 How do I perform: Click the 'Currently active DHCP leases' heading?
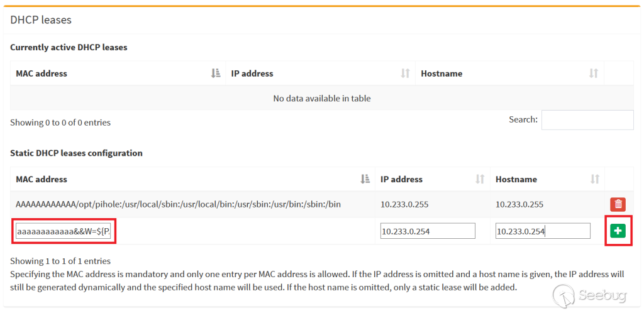coord(69,47)
